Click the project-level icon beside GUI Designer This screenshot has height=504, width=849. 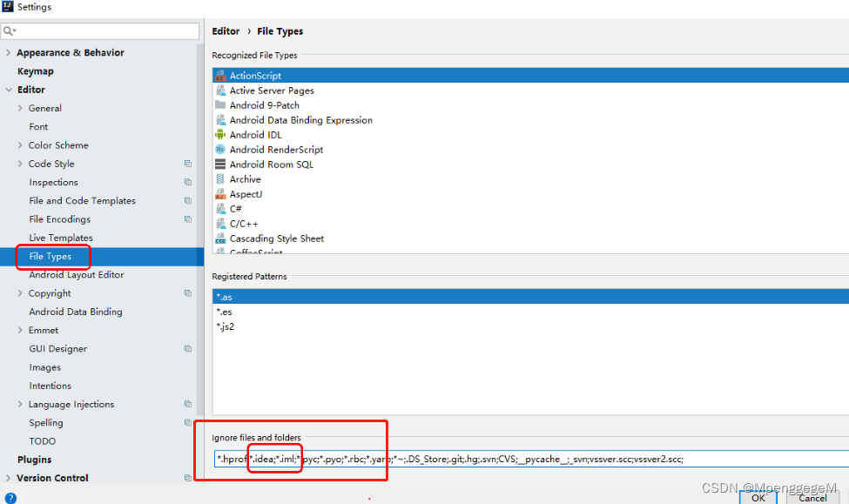(x=188, y=349)
